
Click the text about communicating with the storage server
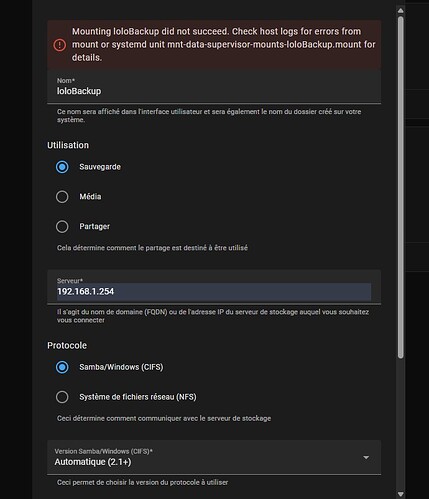click(x=164, y=418)
